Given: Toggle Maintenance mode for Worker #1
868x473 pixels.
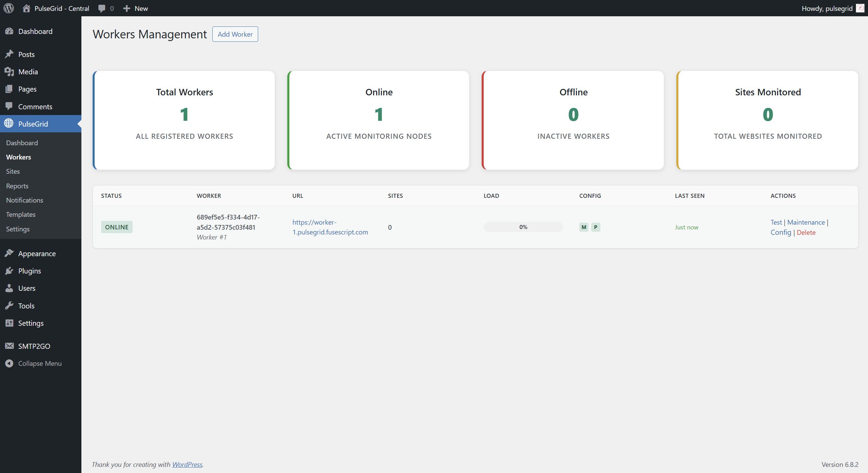Looking at the screenshot, I should pyautogui.click(x=806, y=222).
